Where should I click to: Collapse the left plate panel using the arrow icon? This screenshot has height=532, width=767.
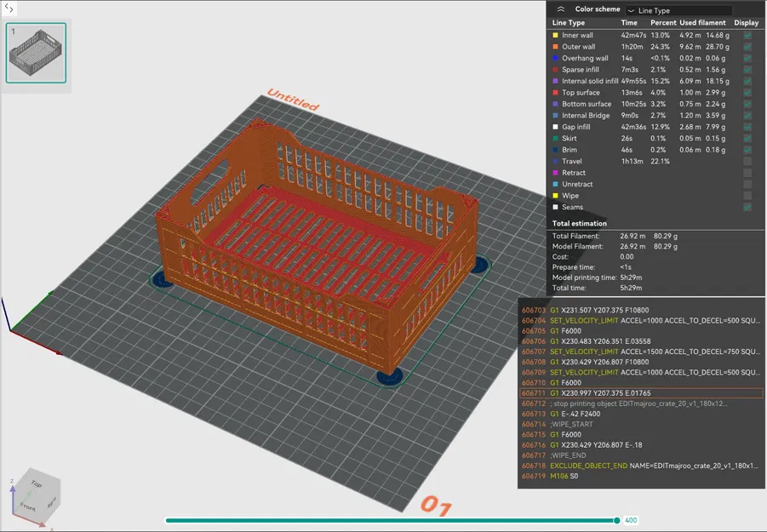point(10,9)
